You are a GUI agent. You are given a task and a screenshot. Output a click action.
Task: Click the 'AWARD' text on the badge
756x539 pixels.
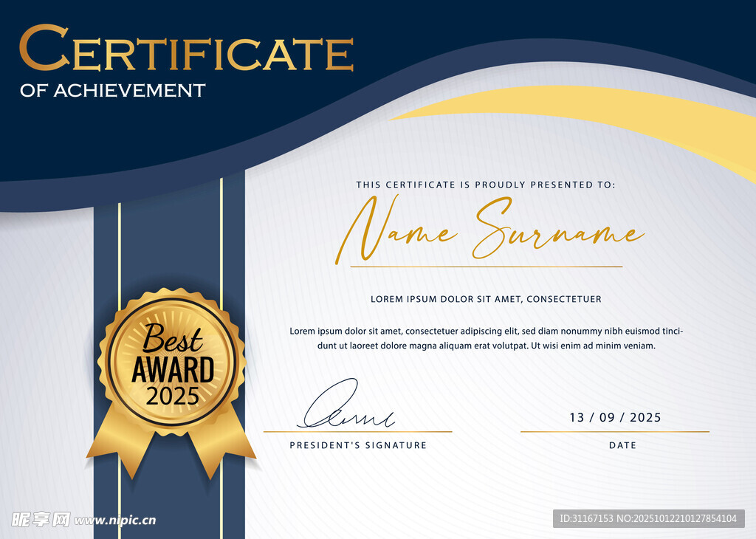pos(173,370)
